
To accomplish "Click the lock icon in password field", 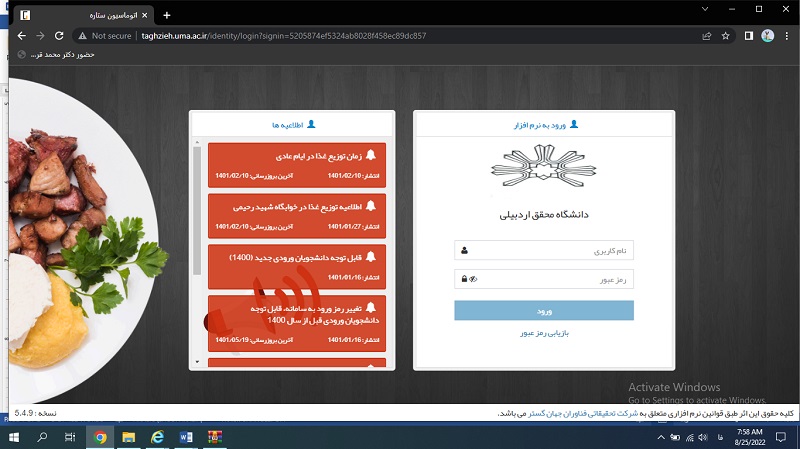I will 464,279.
